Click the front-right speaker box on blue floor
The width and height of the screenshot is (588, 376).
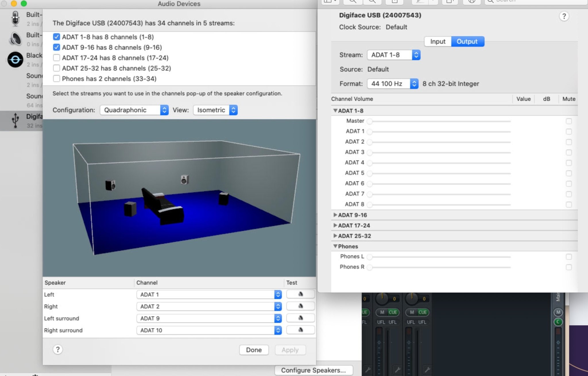(224, 199)
